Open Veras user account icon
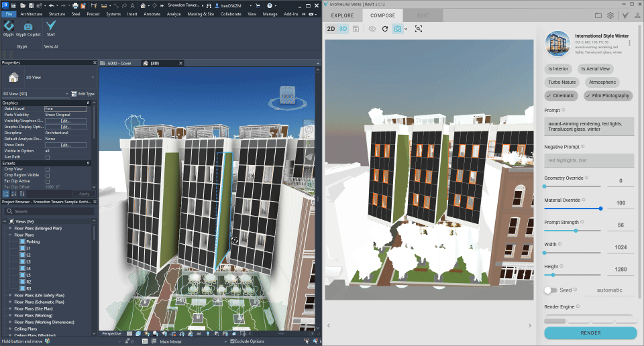This screenshot has width=644, height=346. click(637, 15)
